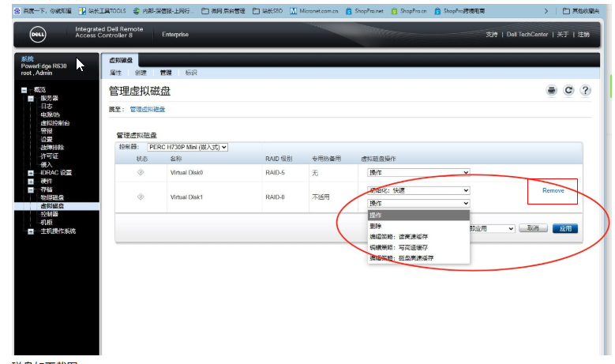This screenshot has height=364, width=615.
Task: Click the blue 应用 button
Action: 564,228
